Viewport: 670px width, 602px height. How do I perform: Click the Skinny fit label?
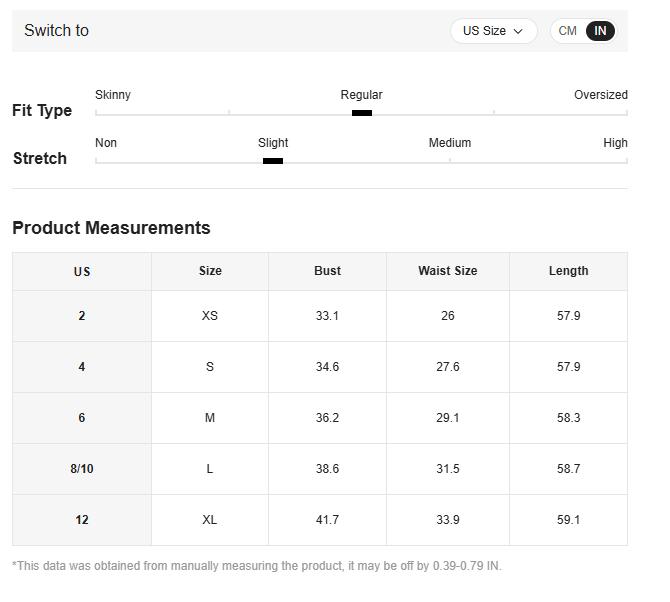113,95
